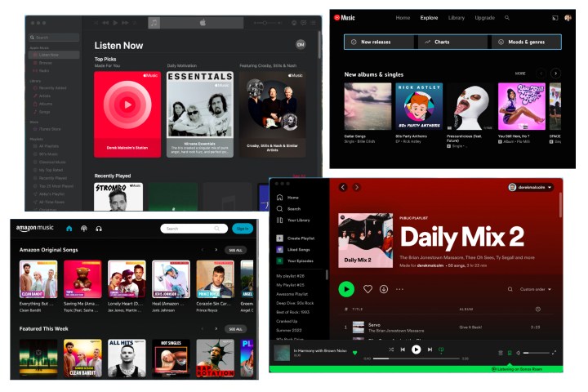The height and width of the screenshot is (392, 588).
Task: Open the derekmalcolm account dropdown
Action: coord(530,187)
